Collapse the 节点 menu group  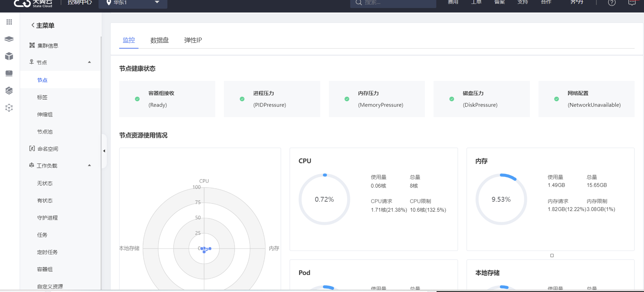[89, 62]
